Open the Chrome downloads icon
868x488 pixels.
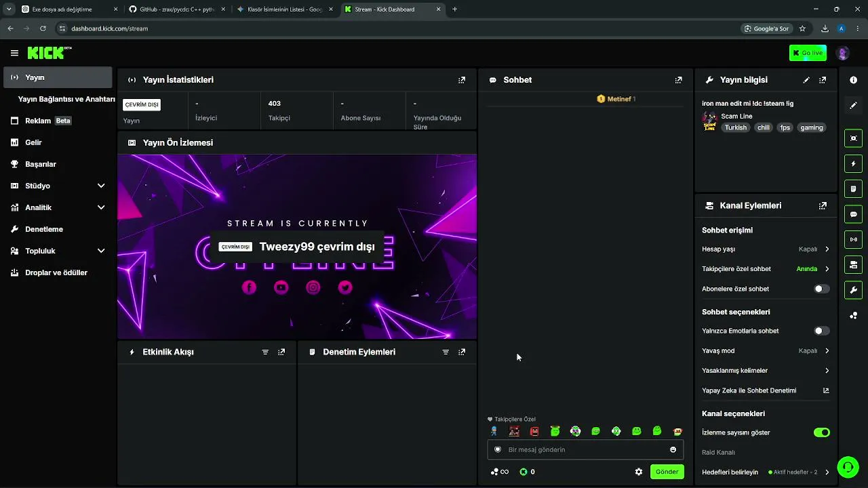click(825, 28)
